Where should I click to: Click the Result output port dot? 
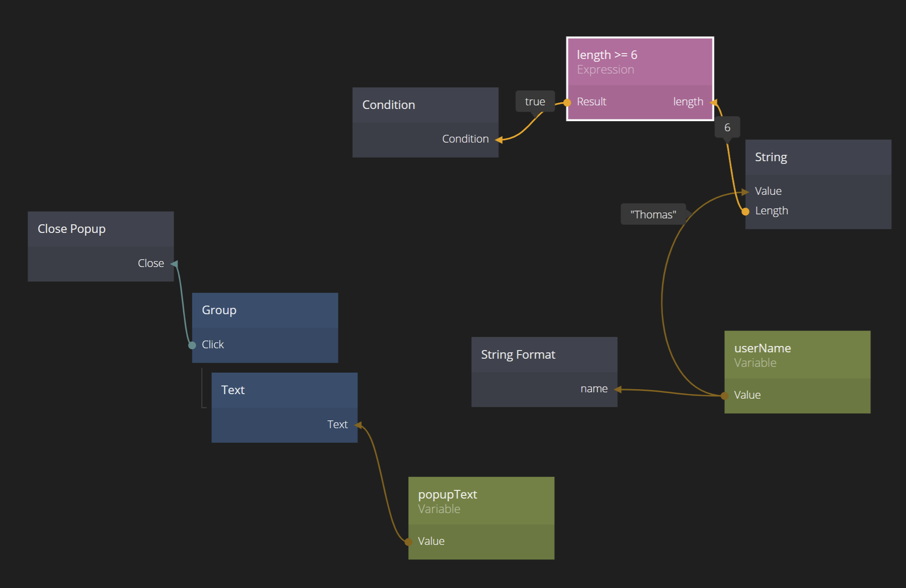tap(567, 103)
